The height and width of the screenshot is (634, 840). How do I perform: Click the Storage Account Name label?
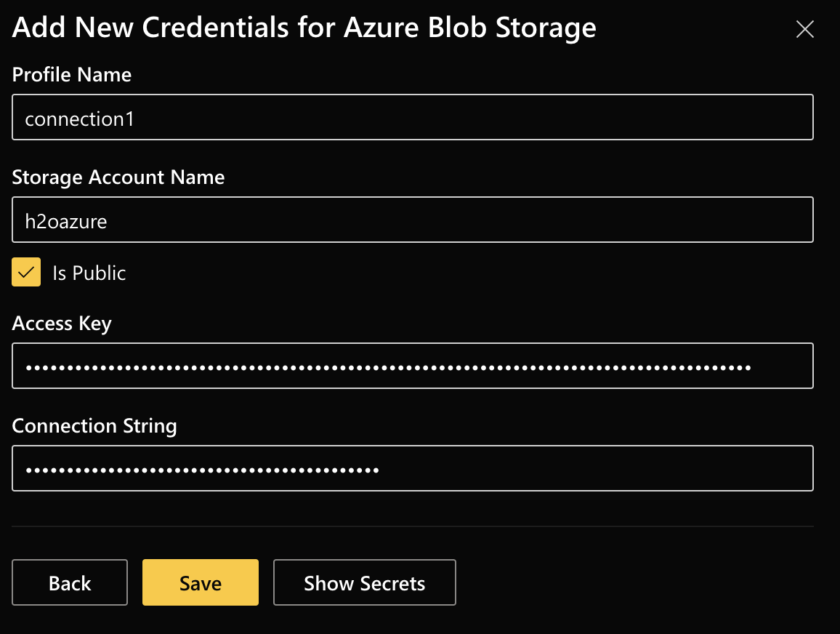tap(118, 177)
